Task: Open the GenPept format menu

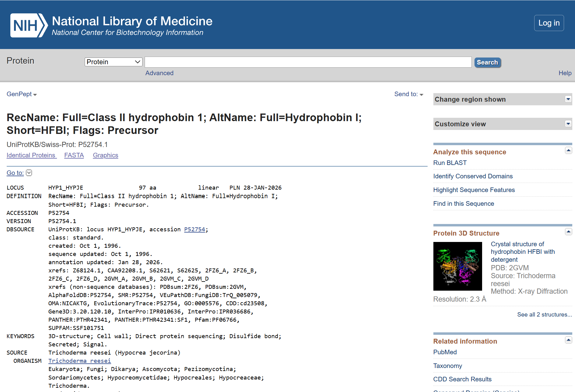Action: coord(22,94)
